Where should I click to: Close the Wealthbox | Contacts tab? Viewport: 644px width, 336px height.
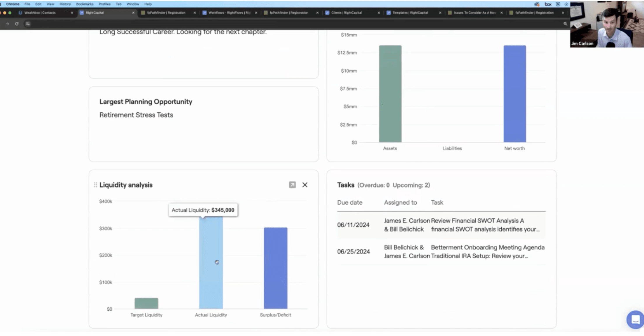pyautogui.click(x=72, y=13)
